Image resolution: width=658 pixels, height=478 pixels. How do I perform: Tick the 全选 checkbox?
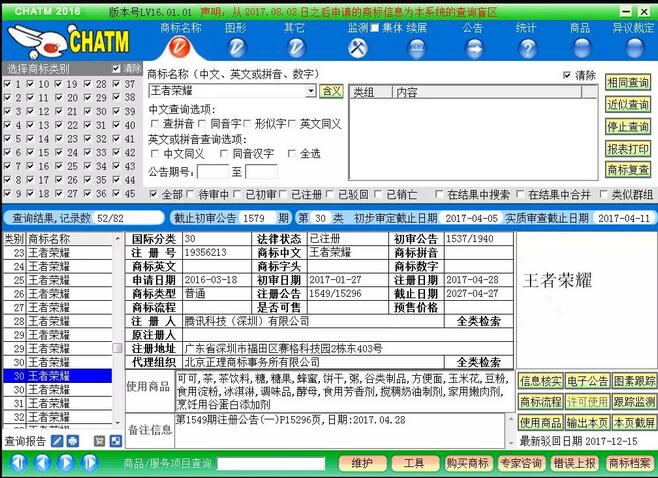pos(292,154)
